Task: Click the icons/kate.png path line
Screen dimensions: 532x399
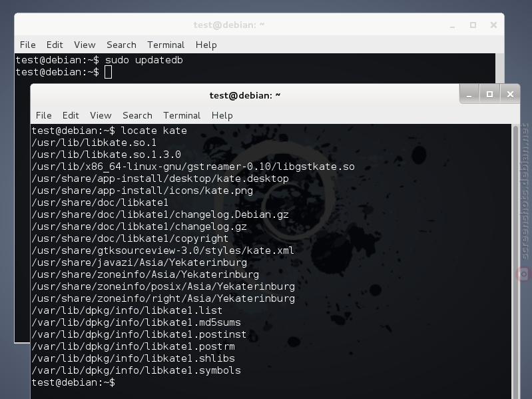Action: pos(142,191)
